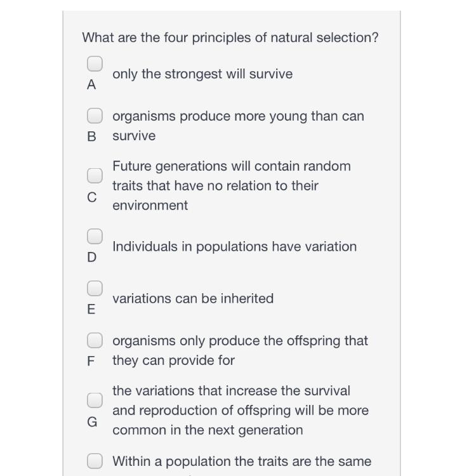Click 'Individuals in populations have variation' text

click(x=234, y=246)
